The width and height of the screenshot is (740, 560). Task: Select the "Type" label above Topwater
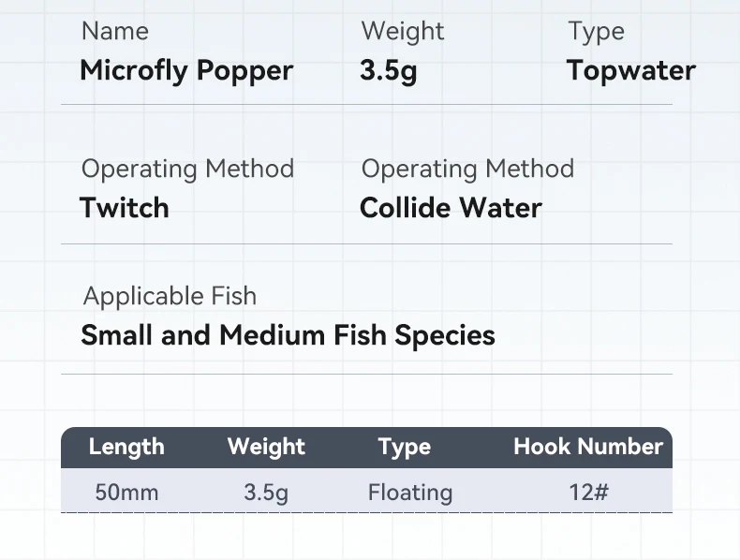coord(596,31)
